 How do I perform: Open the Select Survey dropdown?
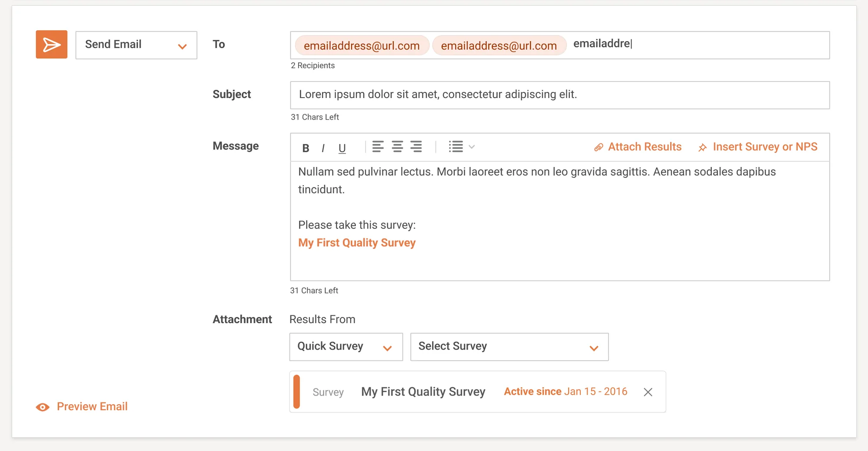(x=510, y=347)
